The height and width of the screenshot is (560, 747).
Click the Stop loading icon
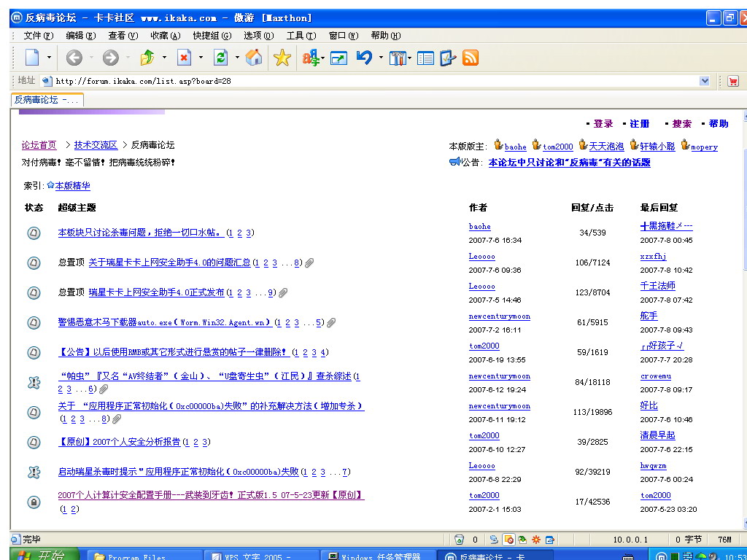pyautogui.click(x=184, y=58)
